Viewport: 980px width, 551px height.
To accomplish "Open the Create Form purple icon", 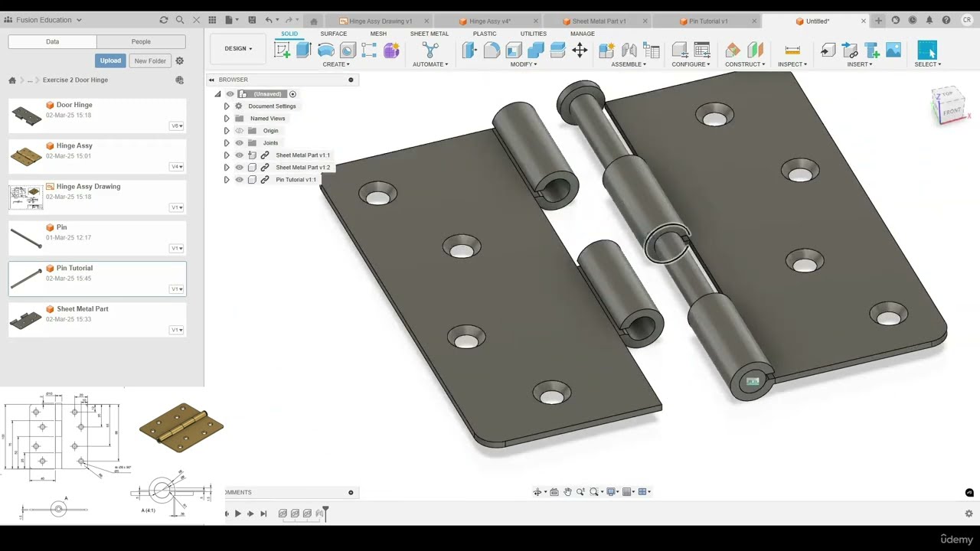I will click(x=391, y=51).
